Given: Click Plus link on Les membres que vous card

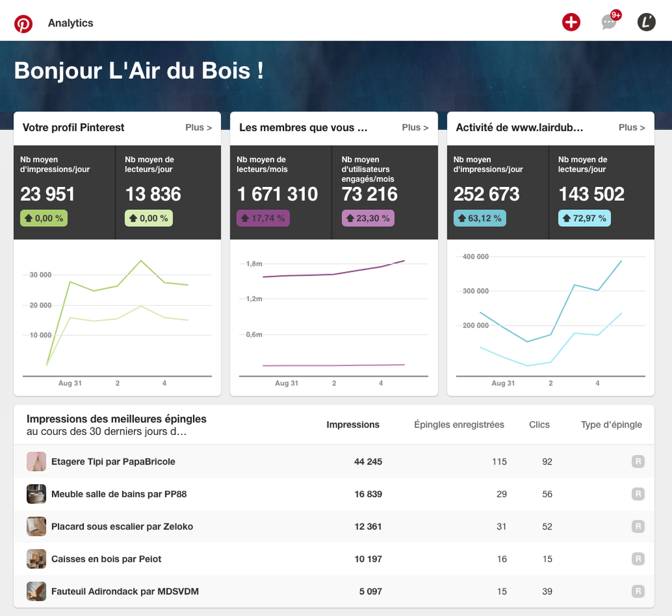Looking at the screenshot, I should click(415, 127).
